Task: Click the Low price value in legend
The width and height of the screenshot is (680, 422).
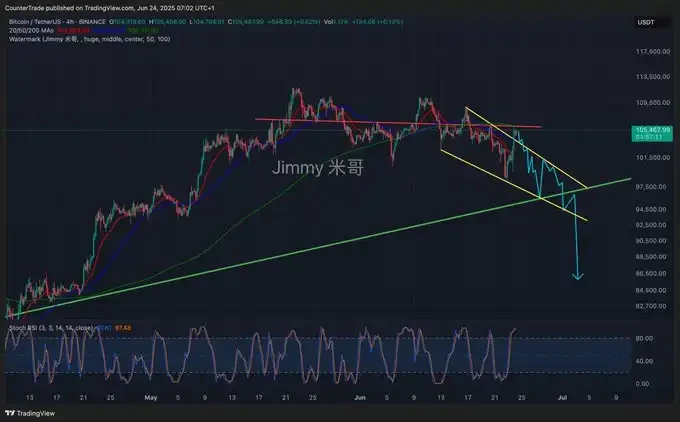Action: tap(207, 22)
